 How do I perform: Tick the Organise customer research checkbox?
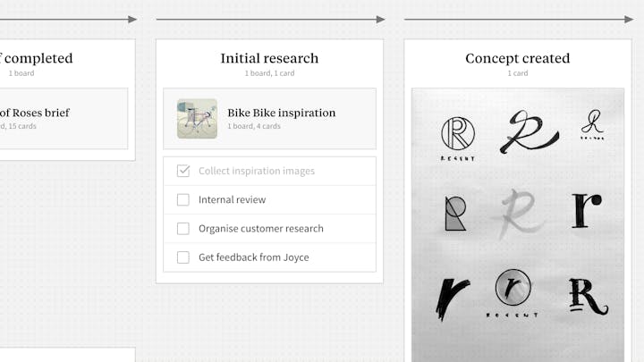183,229
